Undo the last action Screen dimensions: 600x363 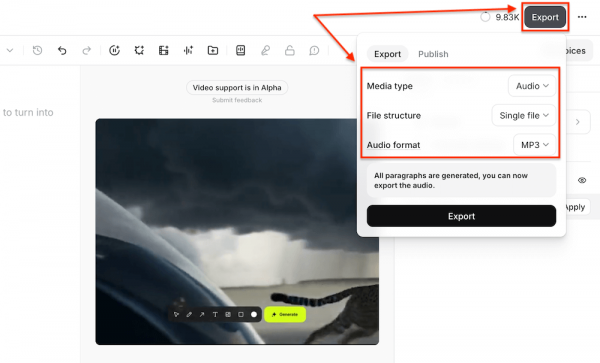tap(62, 50)
